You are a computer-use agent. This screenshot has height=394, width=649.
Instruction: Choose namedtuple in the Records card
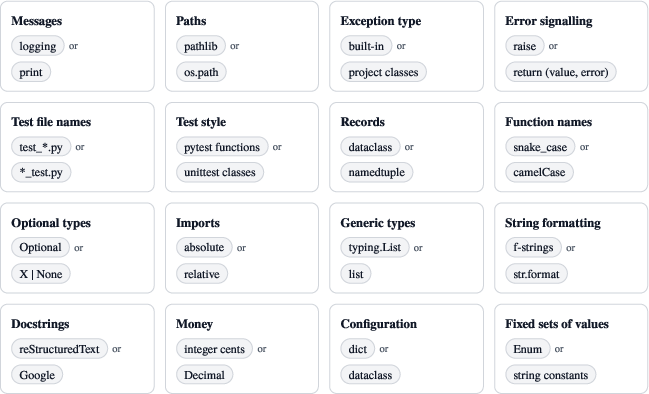tap(377, 172)
